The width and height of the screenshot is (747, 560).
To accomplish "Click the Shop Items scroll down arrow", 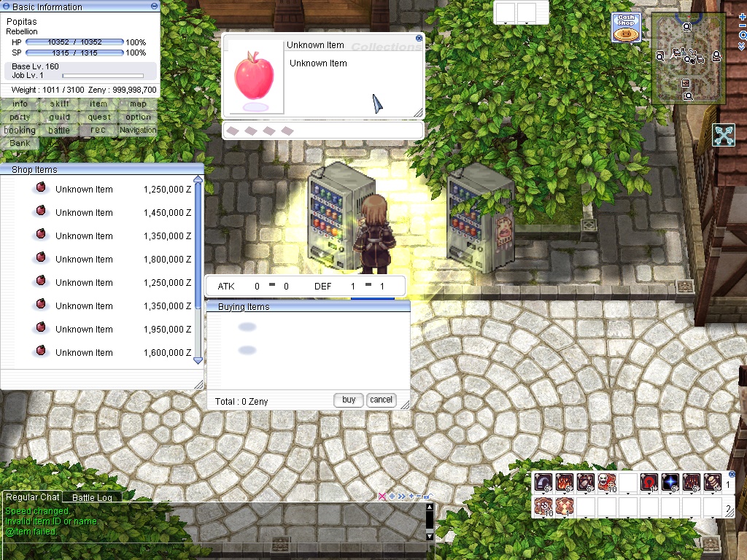I will click(198, 360).
